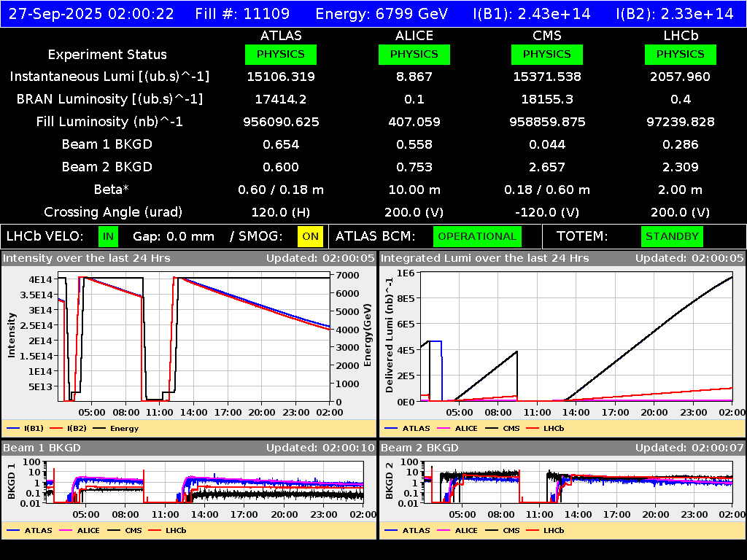Click the LHCb PHYSICS status indicator

pos(680,54)
